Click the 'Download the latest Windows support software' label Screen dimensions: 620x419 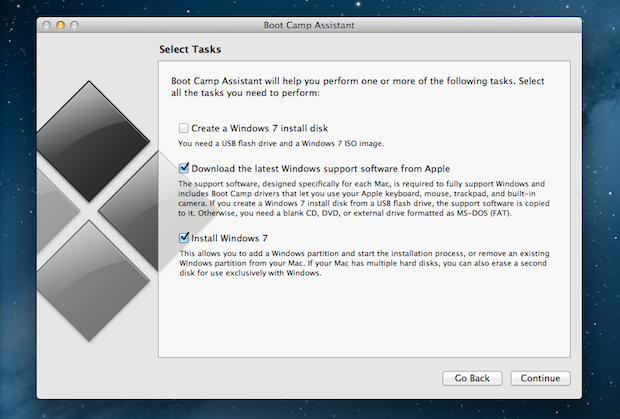pyautogui.click(x=321, y=169)
